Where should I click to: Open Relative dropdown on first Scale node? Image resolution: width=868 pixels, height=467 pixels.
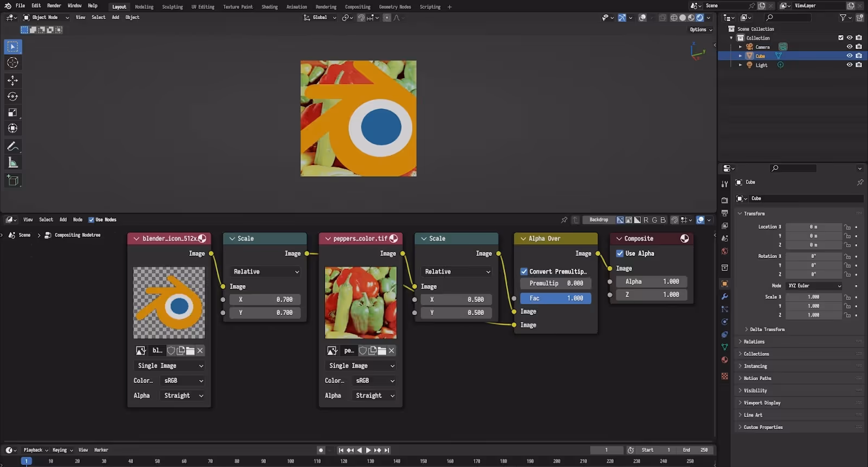point(265,272)
